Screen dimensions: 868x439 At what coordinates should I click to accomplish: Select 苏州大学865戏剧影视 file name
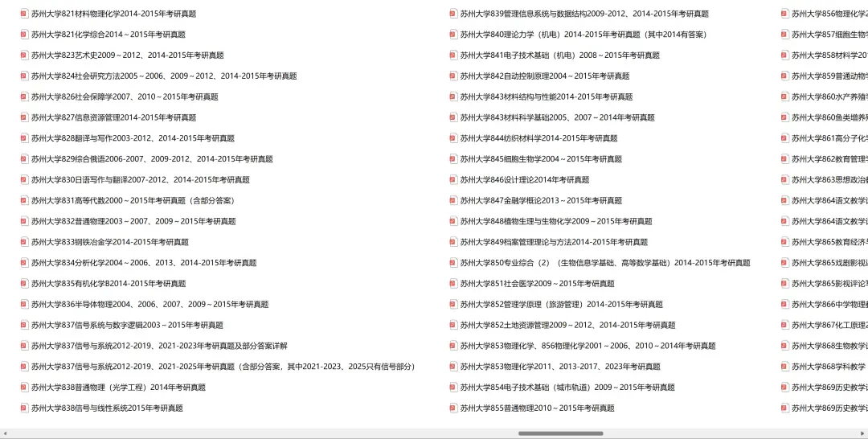[829, 262]
